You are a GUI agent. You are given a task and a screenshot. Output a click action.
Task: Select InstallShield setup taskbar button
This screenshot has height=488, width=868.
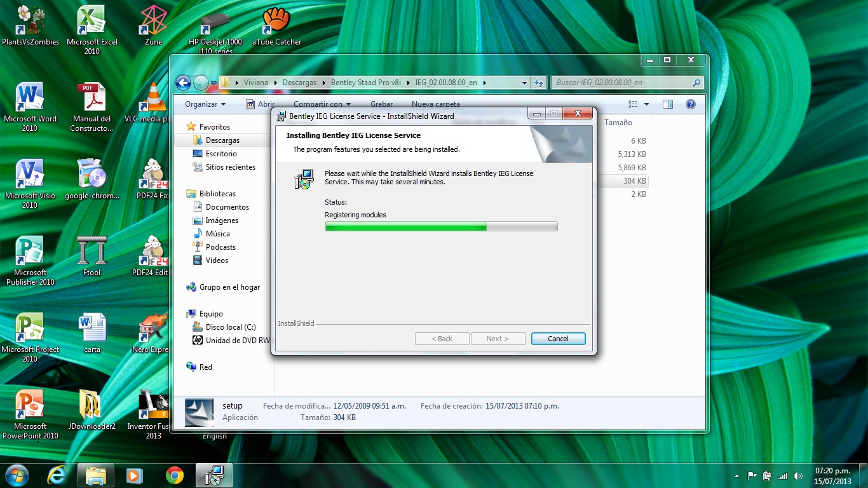(214, 475)
